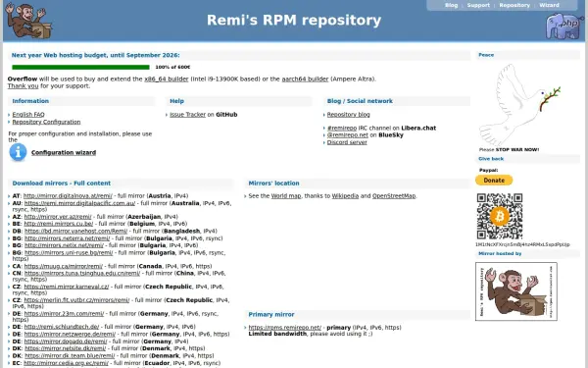Viewport: 588px width, 368px height.
Task: Open the Wikipedia link
Action: pyautogui.click(x=345, y=196)
